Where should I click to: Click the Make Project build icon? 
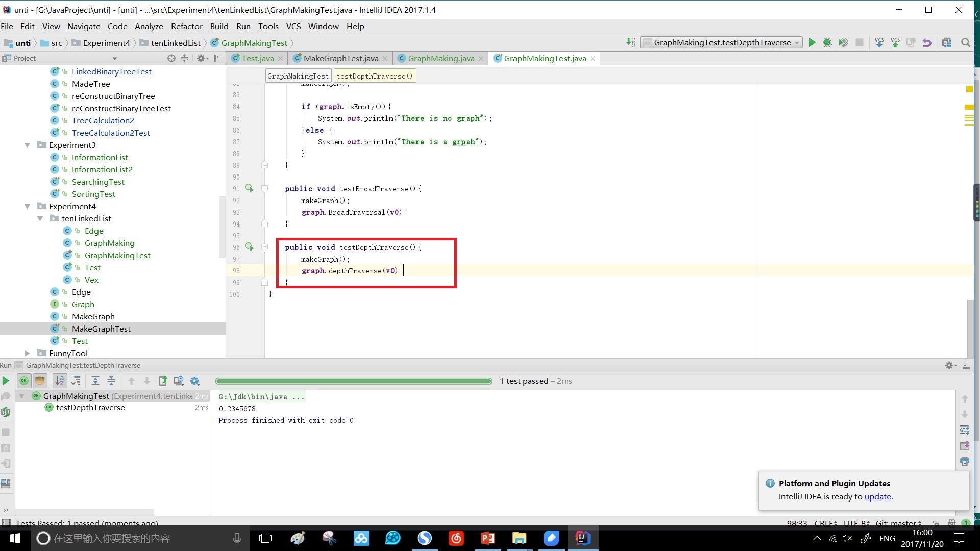(x=631, y=43)
